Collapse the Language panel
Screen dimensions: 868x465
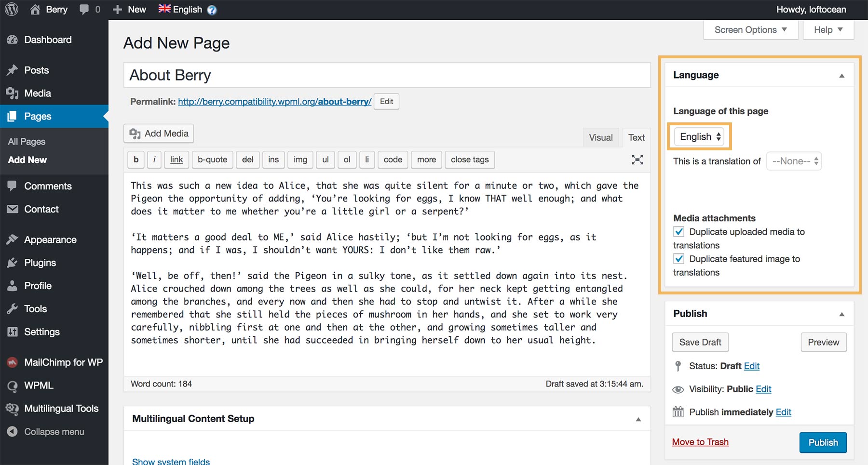tap(842, 75)
